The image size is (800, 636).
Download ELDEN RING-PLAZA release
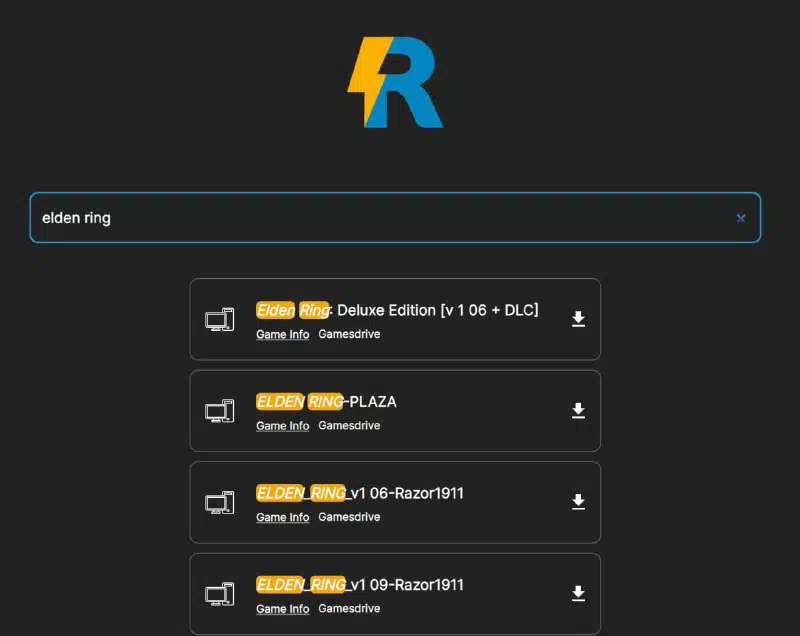578,410
